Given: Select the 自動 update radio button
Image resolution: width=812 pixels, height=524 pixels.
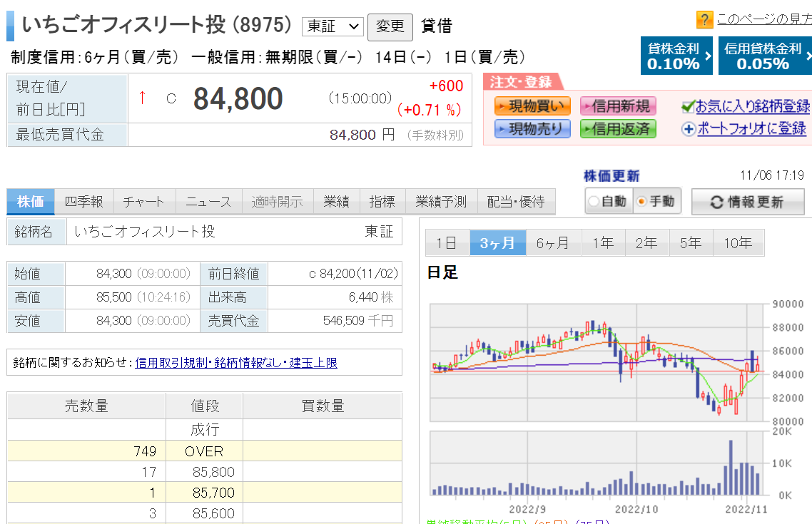Looking at the screenshot, I should coord(594,201).
